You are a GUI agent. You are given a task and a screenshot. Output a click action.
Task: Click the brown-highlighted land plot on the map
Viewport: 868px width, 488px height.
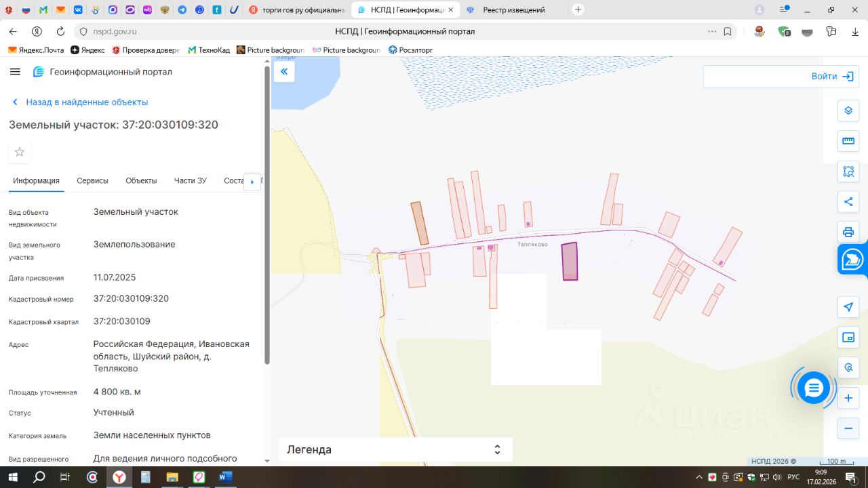coord(420,223)
